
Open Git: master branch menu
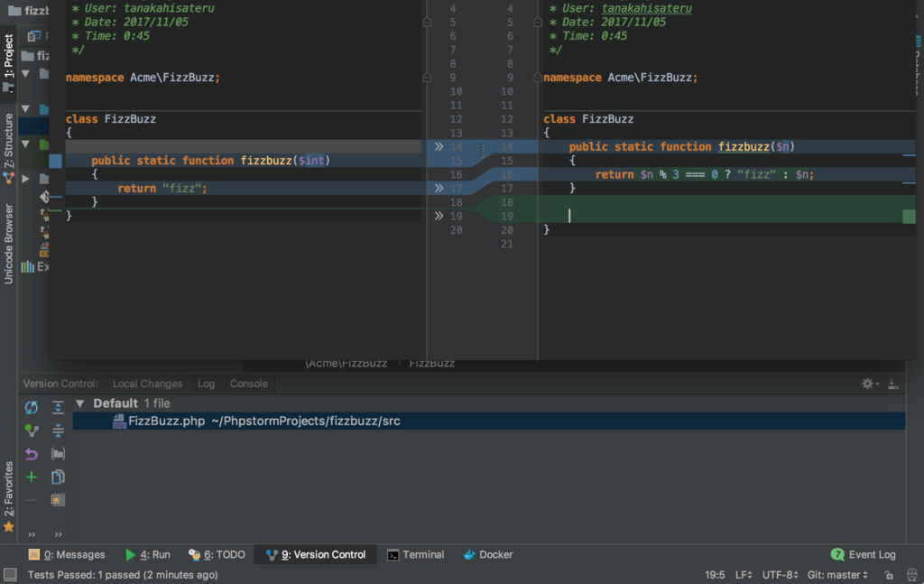837,575
